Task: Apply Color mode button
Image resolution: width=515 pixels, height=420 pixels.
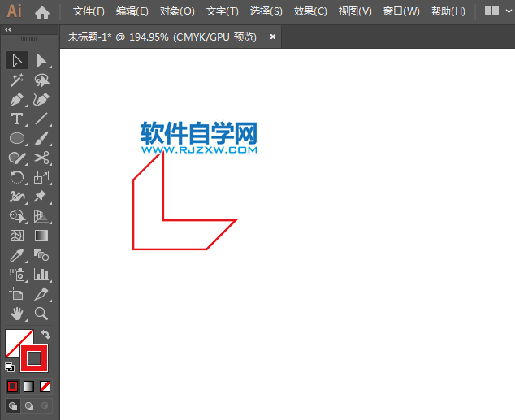Action: tap(13, 387)
